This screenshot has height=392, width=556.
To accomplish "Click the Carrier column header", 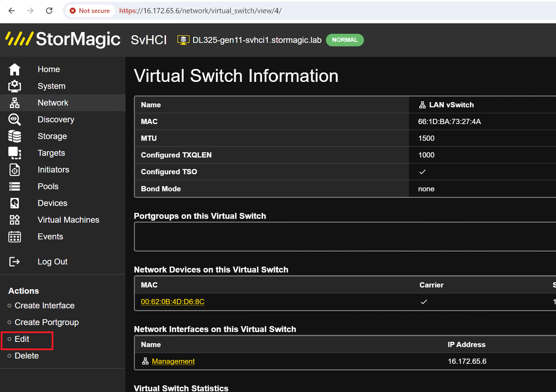I will tap(432, 285).
